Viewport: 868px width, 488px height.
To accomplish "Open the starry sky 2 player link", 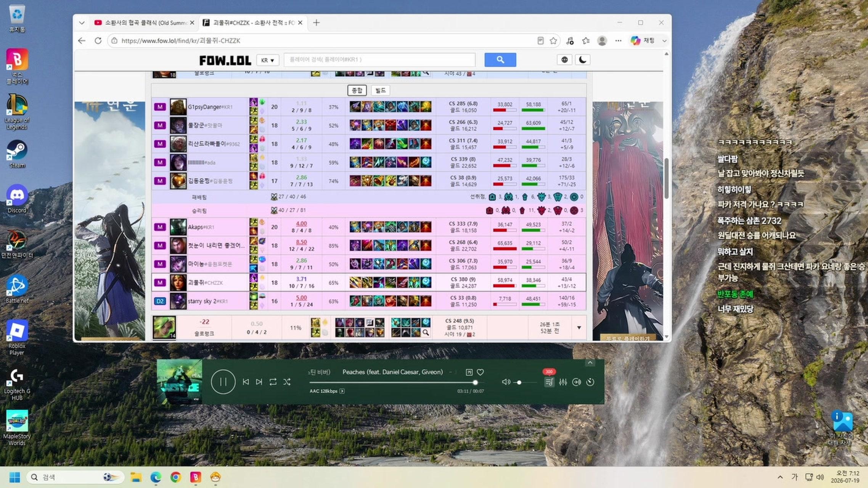I will [x=207, y=301].
